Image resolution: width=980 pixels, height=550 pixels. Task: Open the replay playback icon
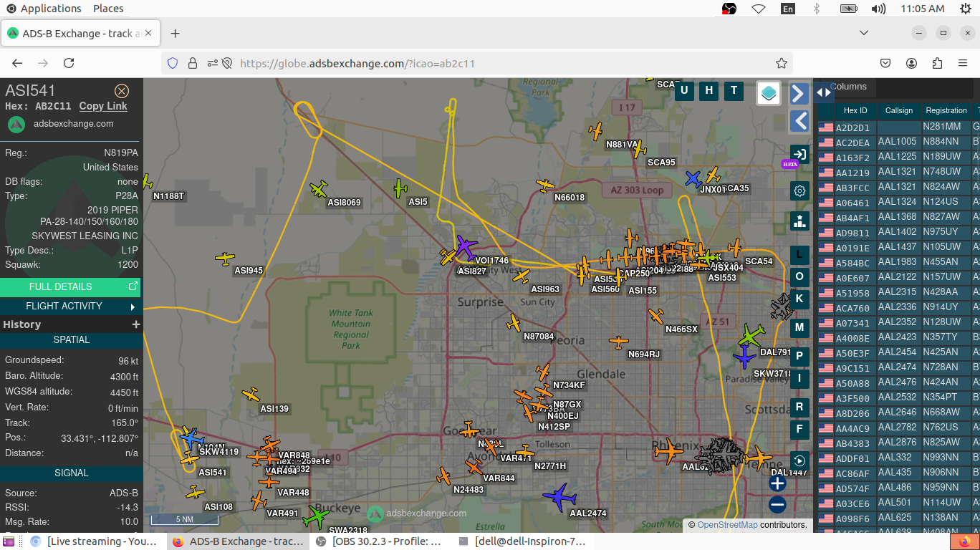pos(799,461)
